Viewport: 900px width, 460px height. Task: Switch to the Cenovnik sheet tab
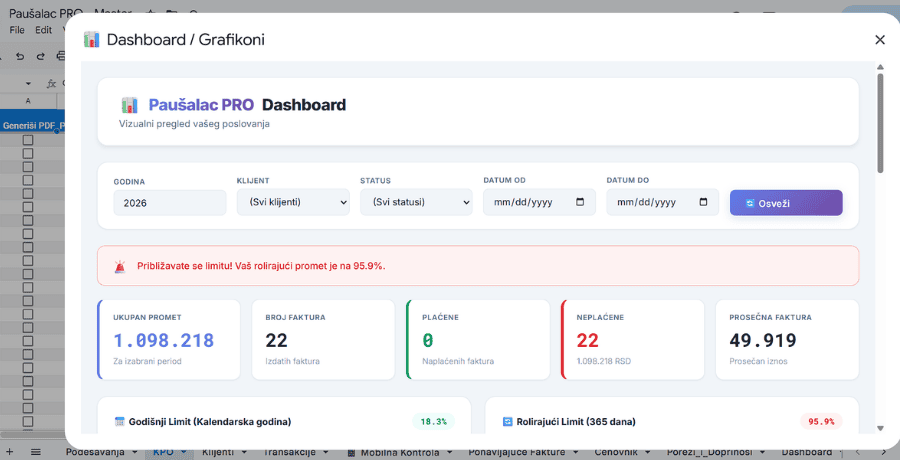click(x=616, y=453)
